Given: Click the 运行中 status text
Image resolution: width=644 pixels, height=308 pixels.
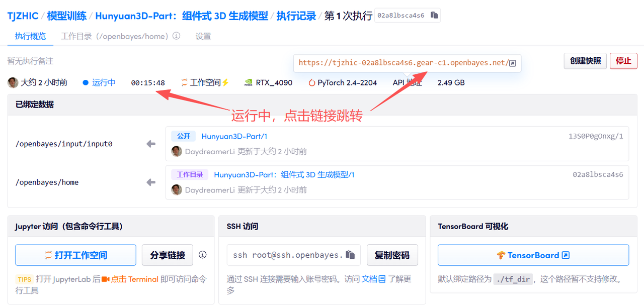Looking at the screenshot, I should (x=104, y=82).
